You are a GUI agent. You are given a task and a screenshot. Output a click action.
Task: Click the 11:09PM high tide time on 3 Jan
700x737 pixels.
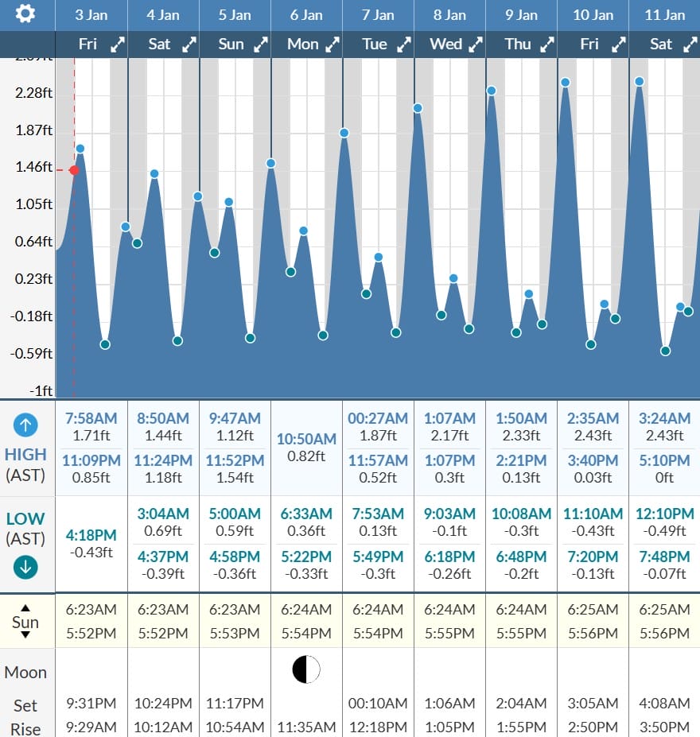coord(91,460)
